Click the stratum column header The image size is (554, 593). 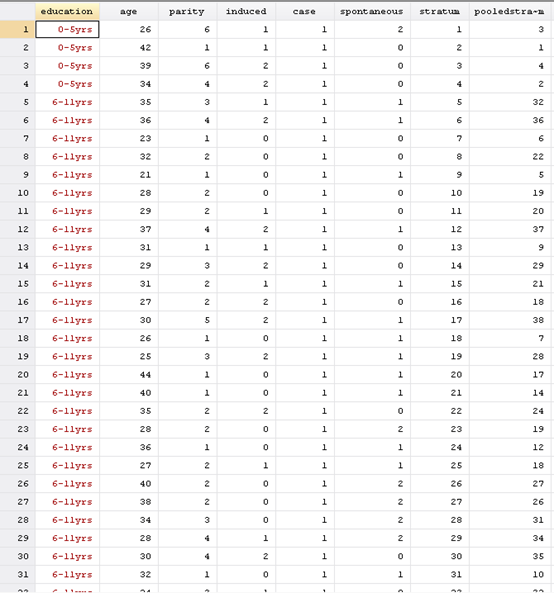pos(440,11)
